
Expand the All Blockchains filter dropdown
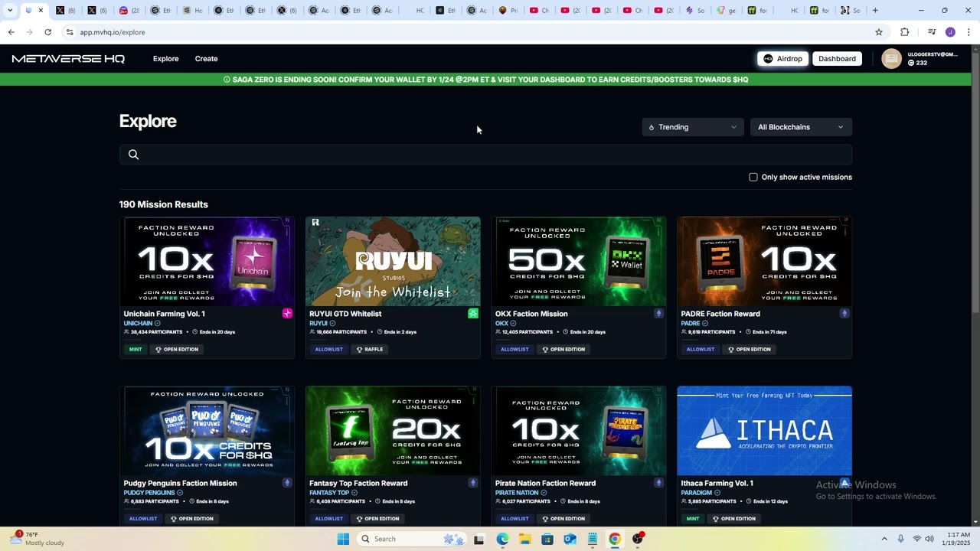click(x=801, y=127)
